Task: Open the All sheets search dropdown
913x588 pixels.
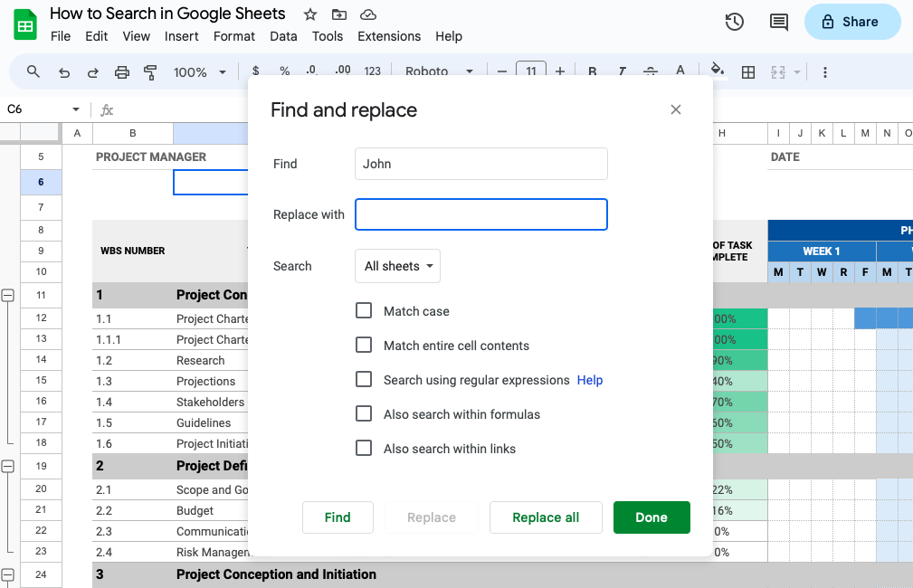Action: pos(398,266)
